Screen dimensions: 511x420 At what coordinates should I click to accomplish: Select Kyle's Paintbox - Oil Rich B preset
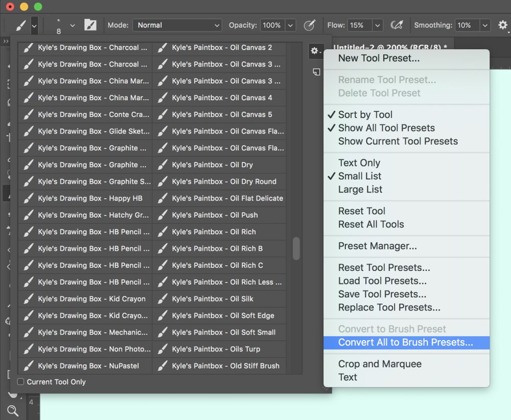219,249
